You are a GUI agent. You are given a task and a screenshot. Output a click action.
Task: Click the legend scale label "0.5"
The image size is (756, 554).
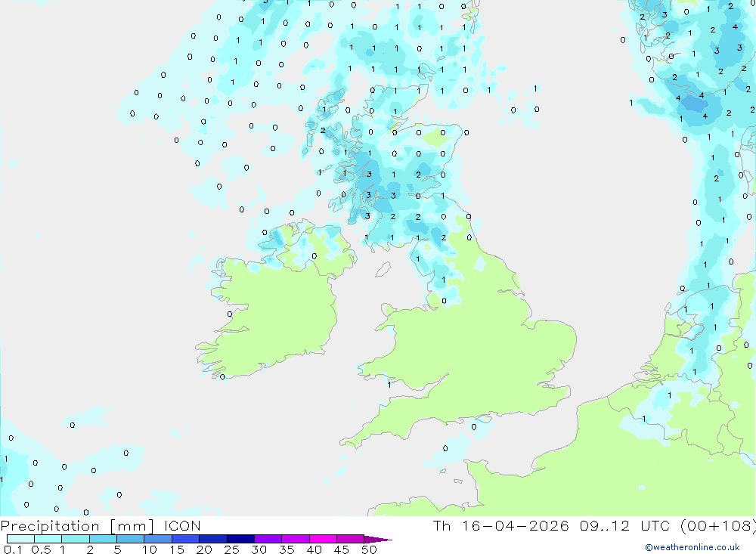pos(41,549)
